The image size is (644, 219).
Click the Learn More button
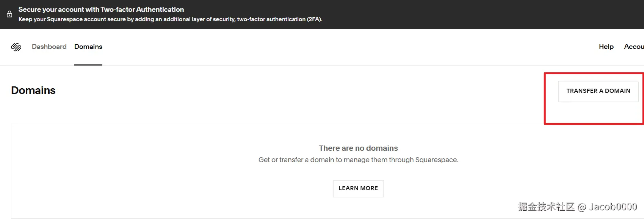pos(358,188)
